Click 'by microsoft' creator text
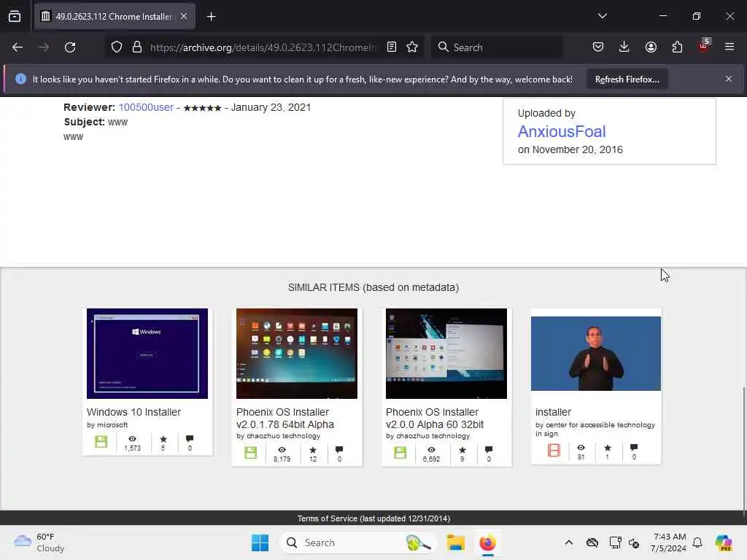 coord(107,425)
